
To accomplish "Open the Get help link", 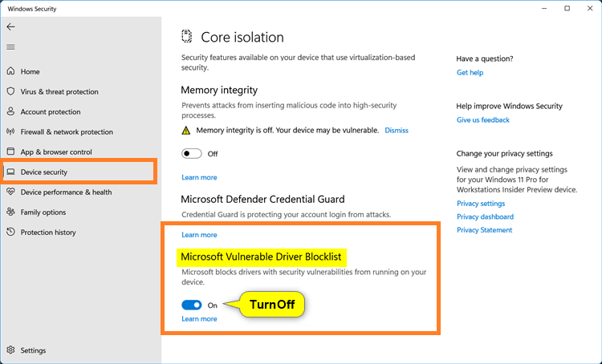I will (x=470, y=72).
